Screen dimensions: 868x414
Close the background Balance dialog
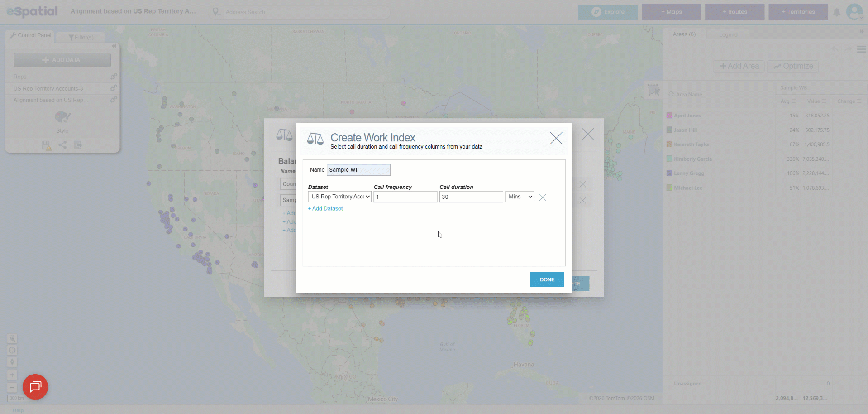tap(588, 134)
